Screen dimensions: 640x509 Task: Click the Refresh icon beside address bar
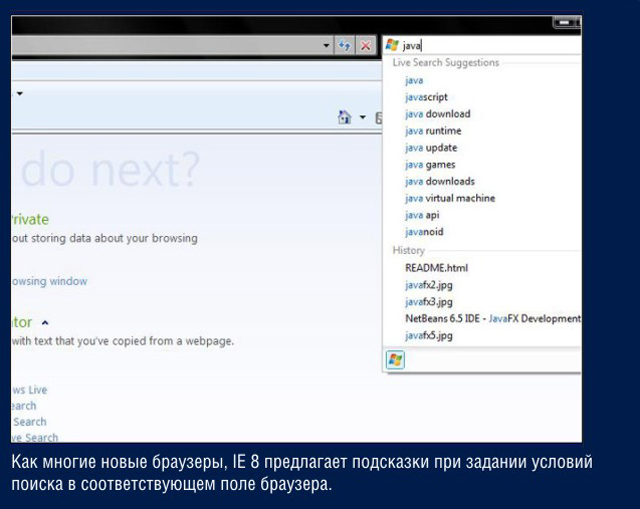(344, 45)
